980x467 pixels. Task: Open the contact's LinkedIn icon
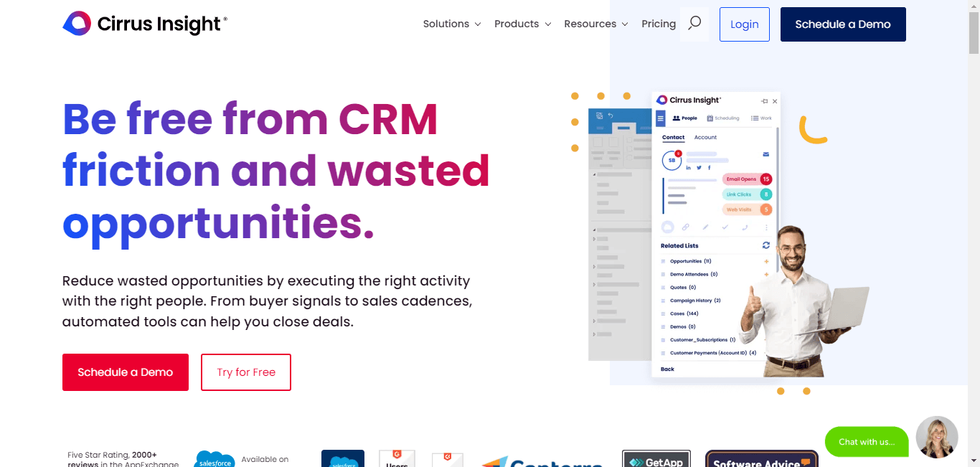pyautogui.click(x=689, y=167)
